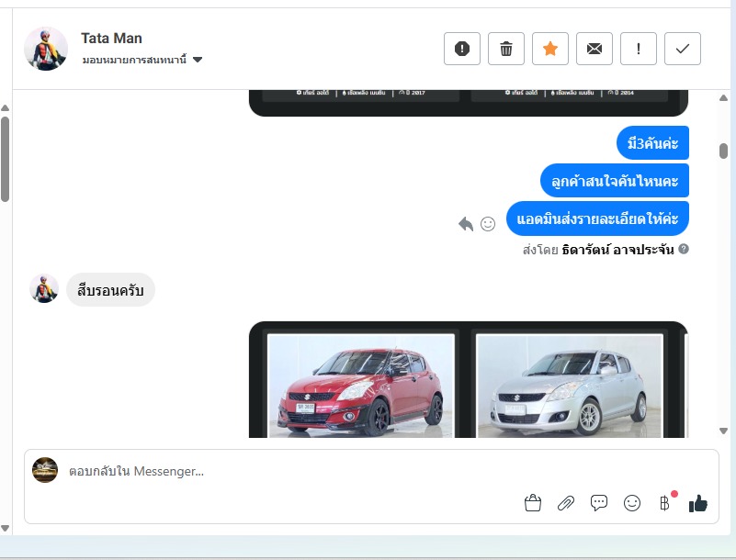This screenshot has height=560, width=736.
Task: React to the message with smiley icon
Action: 488,224
